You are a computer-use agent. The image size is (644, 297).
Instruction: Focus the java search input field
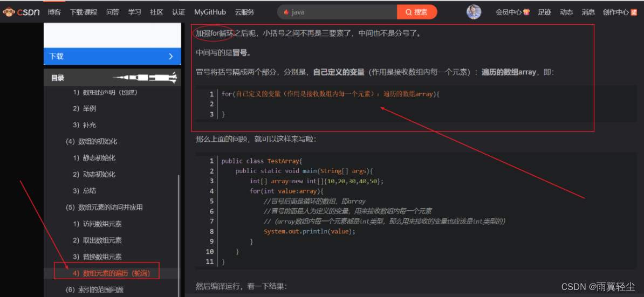pos(337,12)
